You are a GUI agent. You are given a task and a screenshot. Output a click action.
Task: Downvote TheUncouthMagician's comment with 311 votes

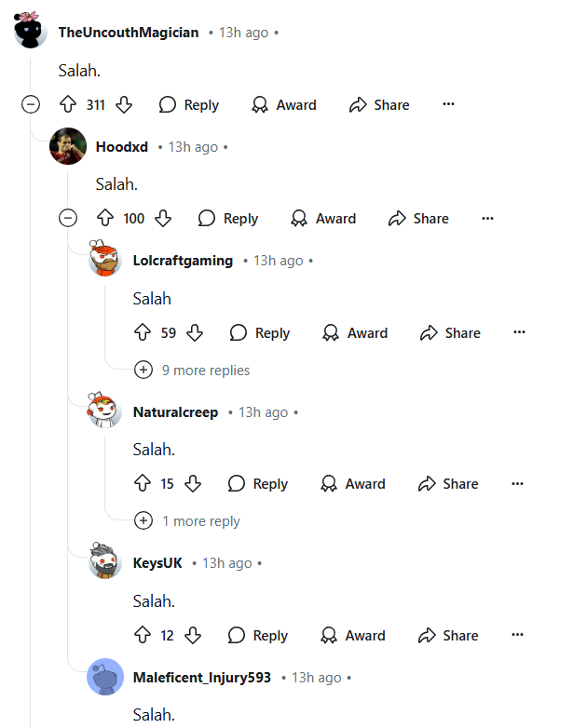click(x=124, y=104)
